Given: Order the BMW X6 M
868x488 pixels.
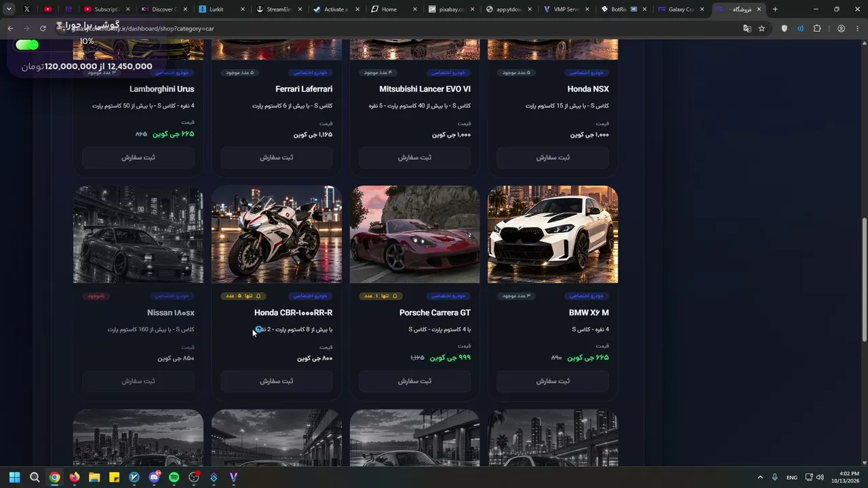Looking at the screenshot, I should click(553, 381).
